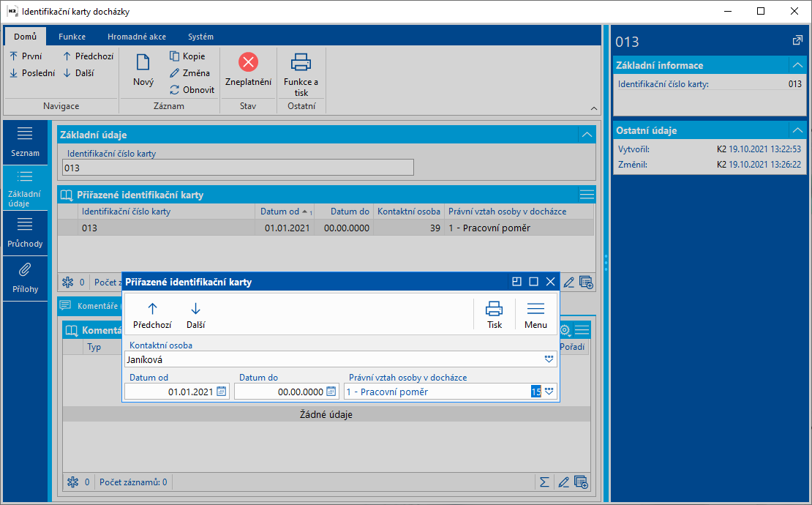
Task: Click Další in the Navigace ribbon group
Action: coord(79,73)
